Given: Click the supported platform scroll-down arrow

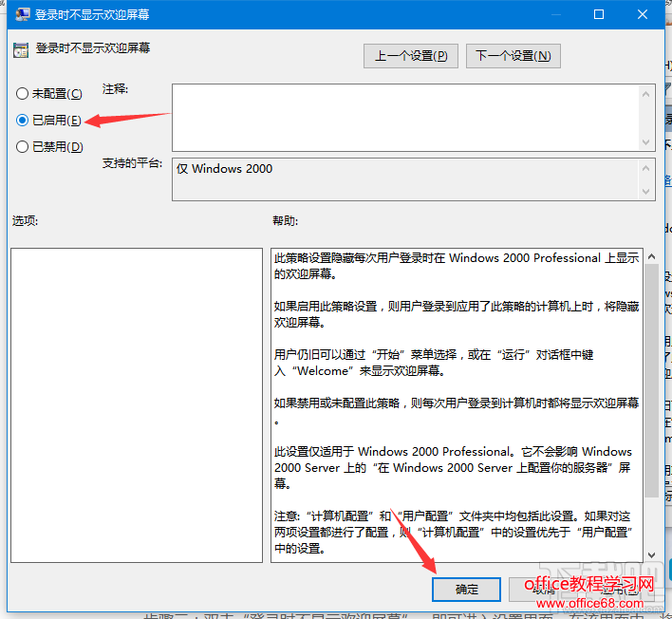Looking at the screenshot, I should click(x=645, y=192).
